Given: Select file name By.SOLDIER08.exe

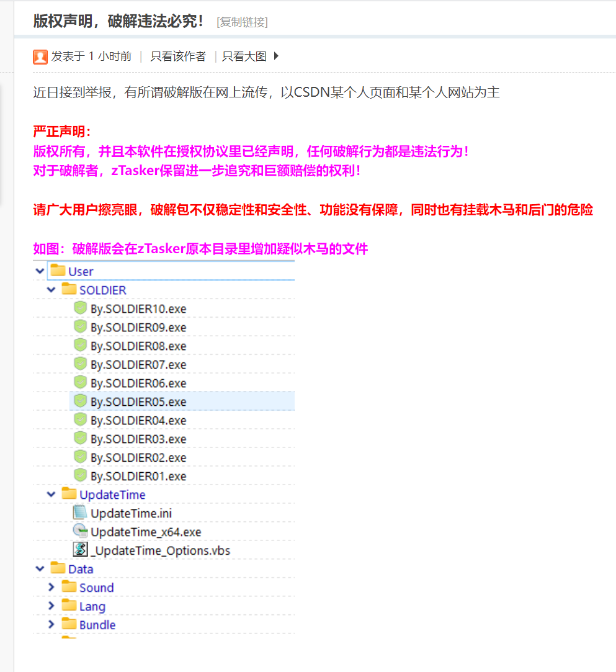Looking at the screenshot, I should tap(138, 346).
